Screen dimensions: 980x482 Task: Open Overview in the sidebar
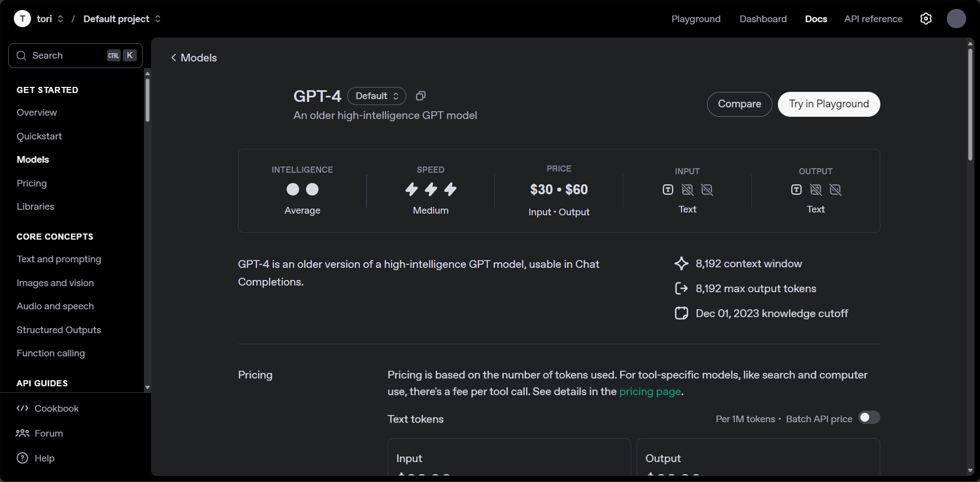37,112
